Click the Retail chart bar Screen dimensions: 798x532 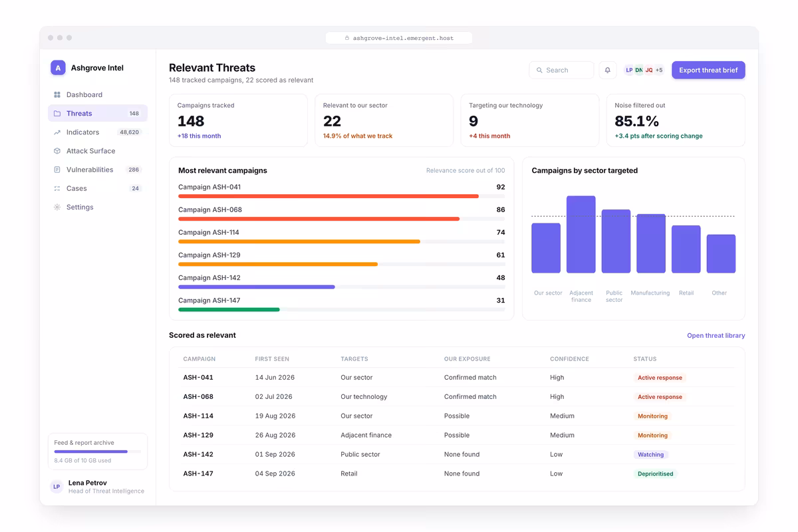point(686,249)
